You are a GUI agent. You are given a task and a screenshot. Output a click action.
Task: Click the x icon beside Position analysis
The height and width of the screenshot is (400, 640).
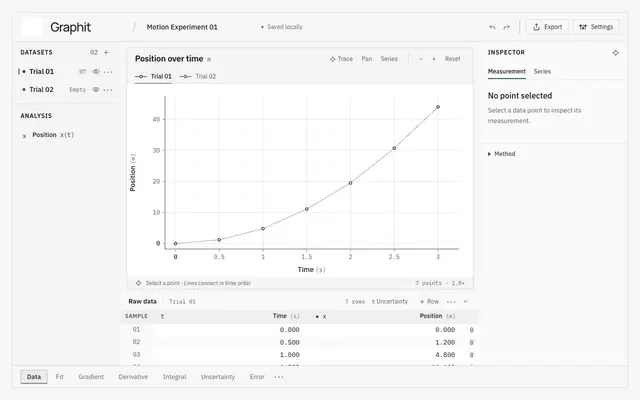tap(24, 136)
